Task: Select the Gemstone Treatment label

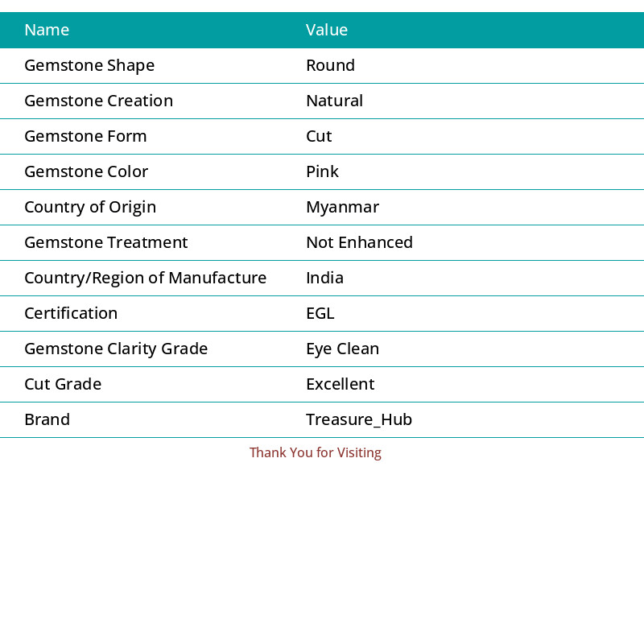Action: click(106, 243)
